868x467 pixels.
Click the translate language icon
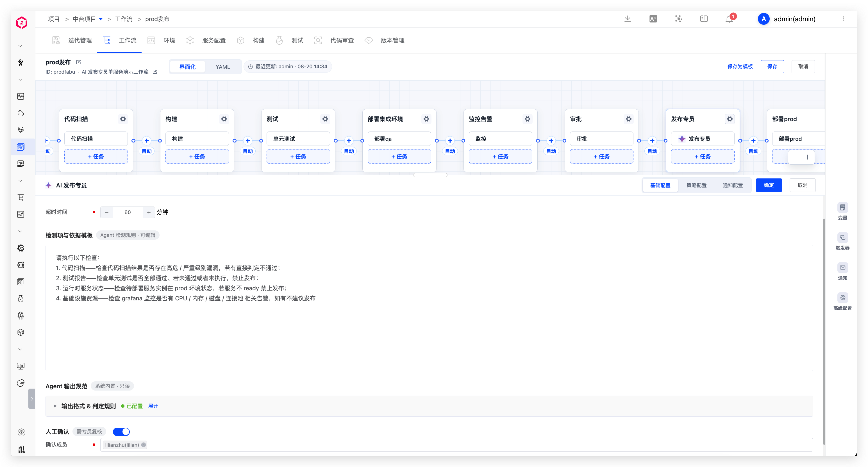653,19
